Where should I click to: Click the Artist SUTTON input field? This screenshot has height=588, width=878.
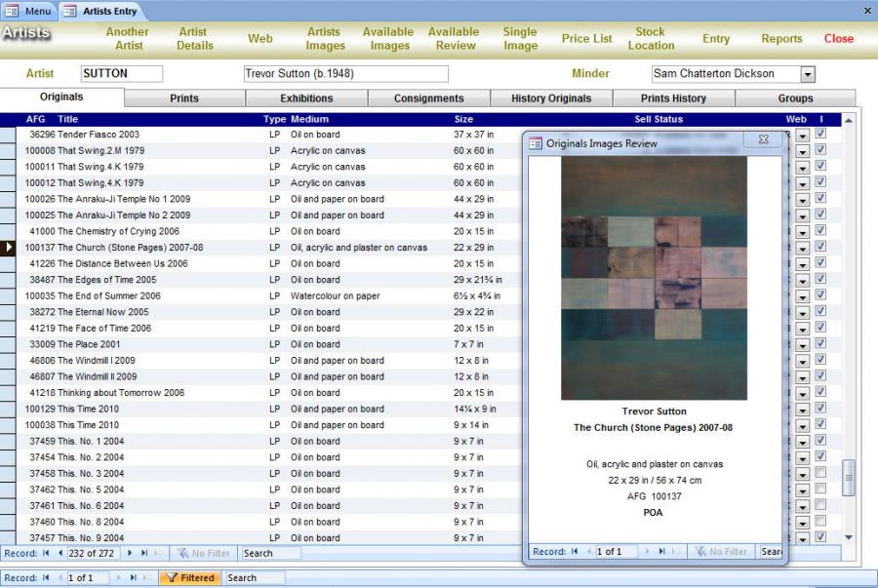[x=122, y=74]
